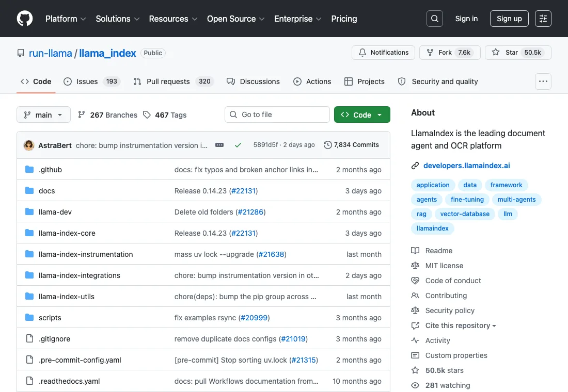Click the commit history clock icon
The image size is (568, 392).
click(x=327, y=145)
